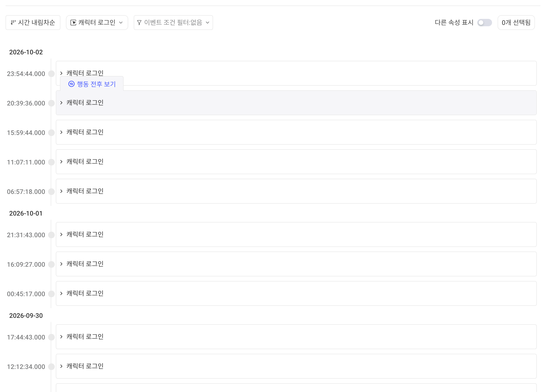Click the 행동 전후 보기 circular icon
This screenshot has width=546, height=392.
pos(71,84)
